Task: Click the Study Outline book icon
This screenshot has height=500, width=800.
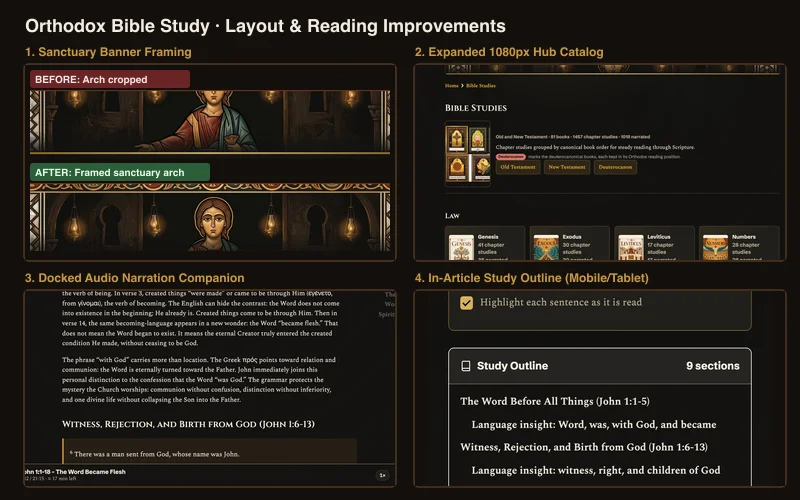Action: point(465,366)
